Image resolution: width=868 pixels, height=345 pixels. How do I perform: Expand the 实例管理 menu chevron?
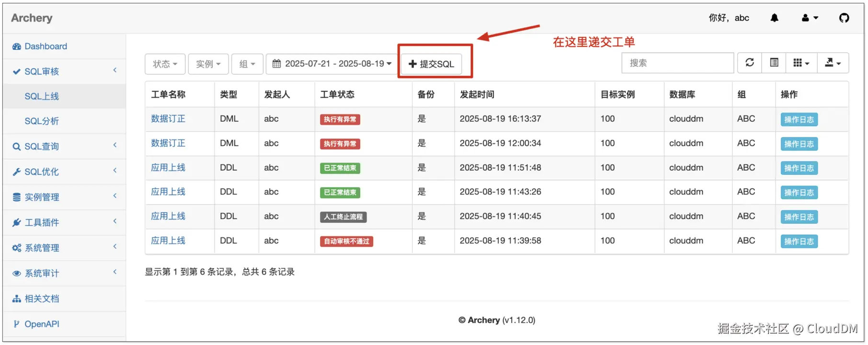point(115,196)
